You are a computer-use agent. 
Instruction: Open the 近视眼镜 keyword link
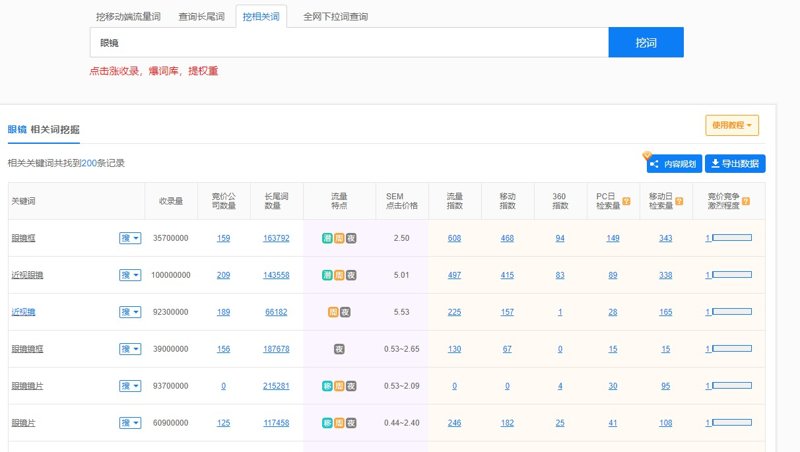tap(27, 275)
